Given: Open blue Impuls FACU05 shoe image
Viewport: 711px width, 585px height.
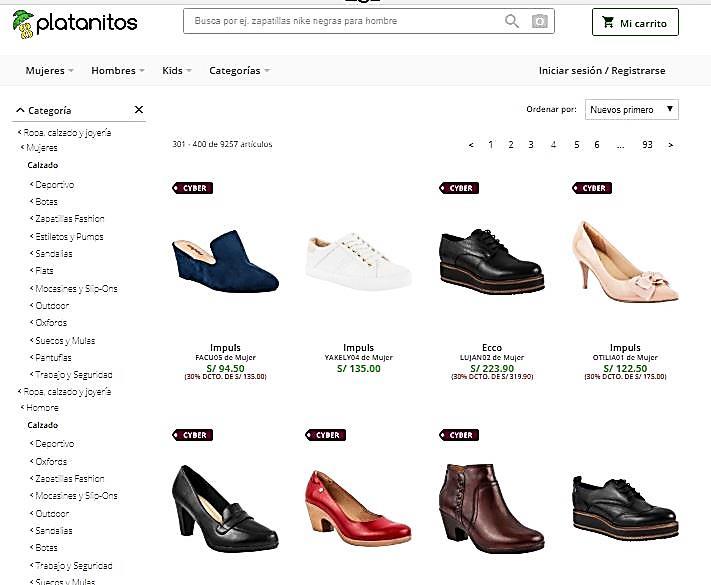Looking at the screenshot, I should [x=225, y=262].
